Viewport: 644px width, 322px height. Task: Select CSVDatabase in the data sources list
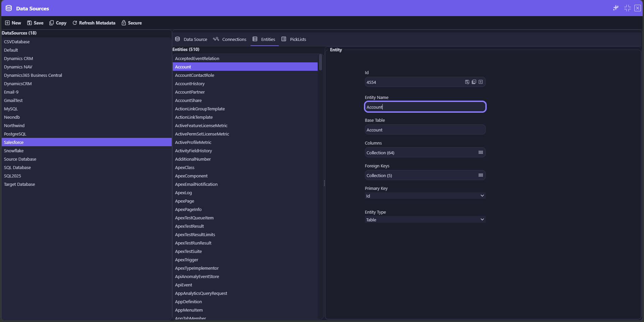point(87,42)
